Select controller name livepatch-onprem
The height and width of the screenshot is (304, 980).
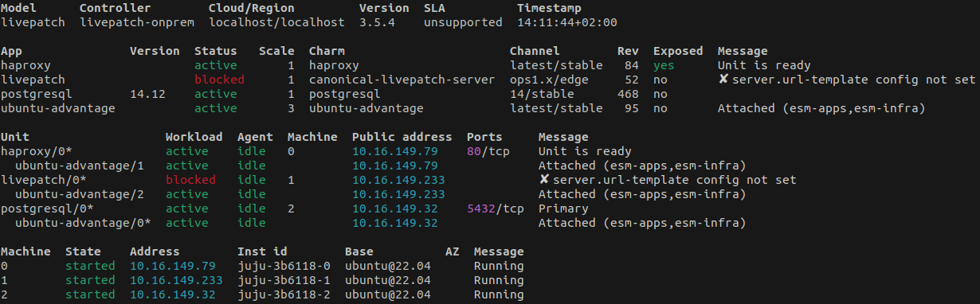click(x=137, y=22)
